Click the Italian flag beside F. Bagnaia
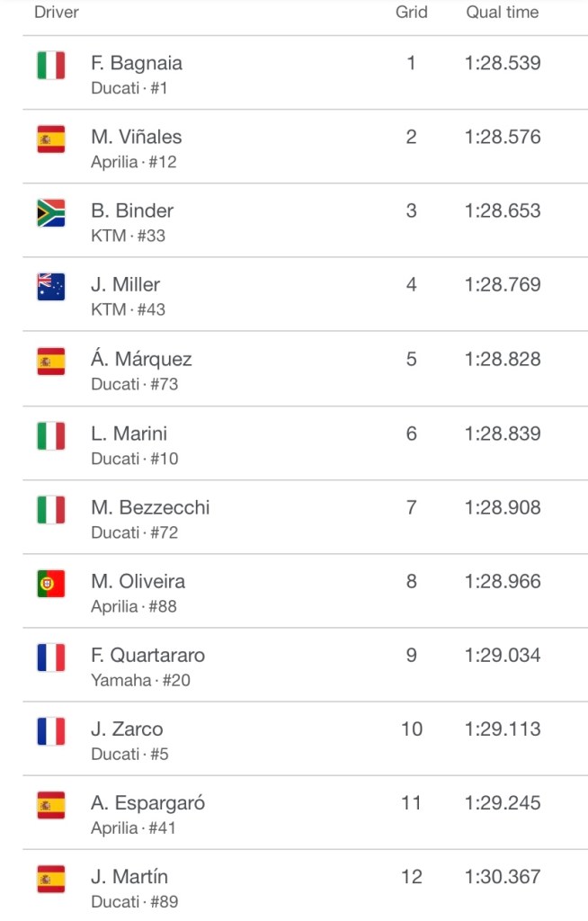The height and width of the screenshot is (921, 588). (x=51, y=66)
